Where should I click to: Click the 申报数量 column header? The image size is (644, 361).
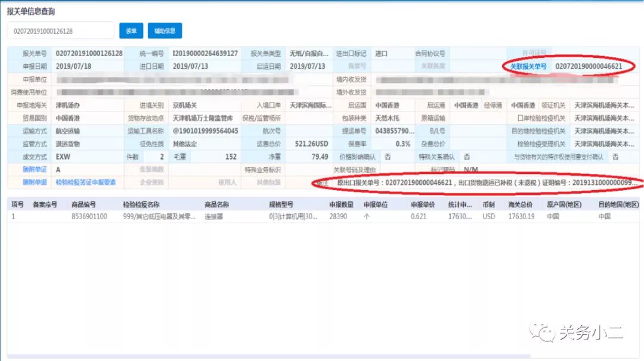coord(341,204)
